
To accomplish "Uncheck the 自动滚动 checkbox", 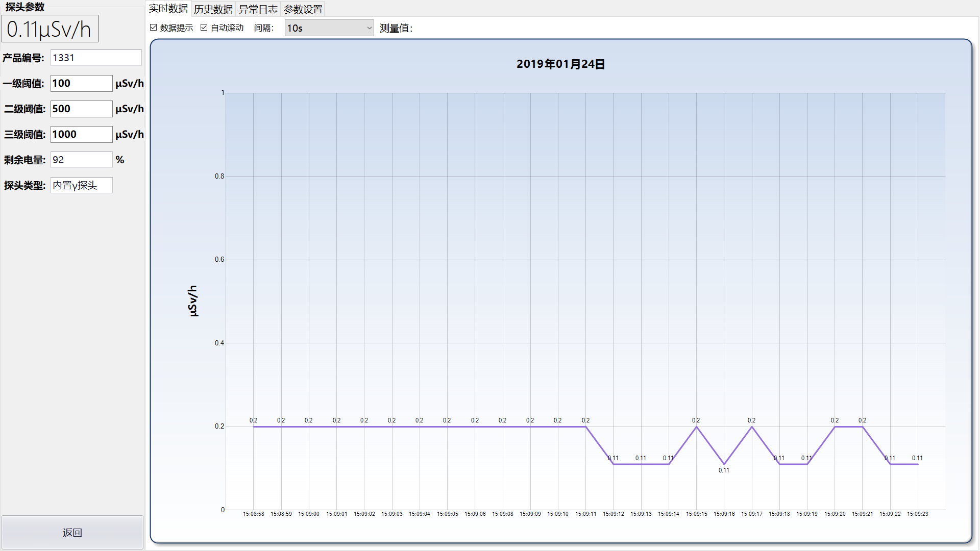I will [204, 28].
